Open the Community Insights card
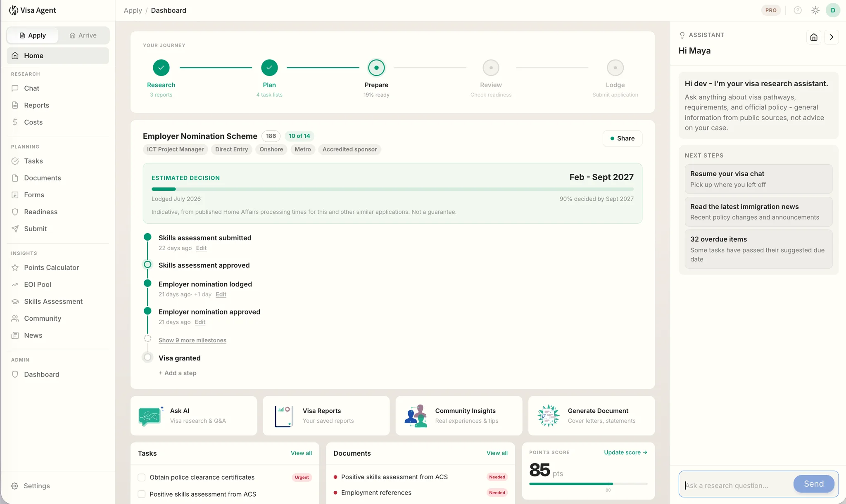The height and width of the screenshot is (504, 846). coord(459,416)
